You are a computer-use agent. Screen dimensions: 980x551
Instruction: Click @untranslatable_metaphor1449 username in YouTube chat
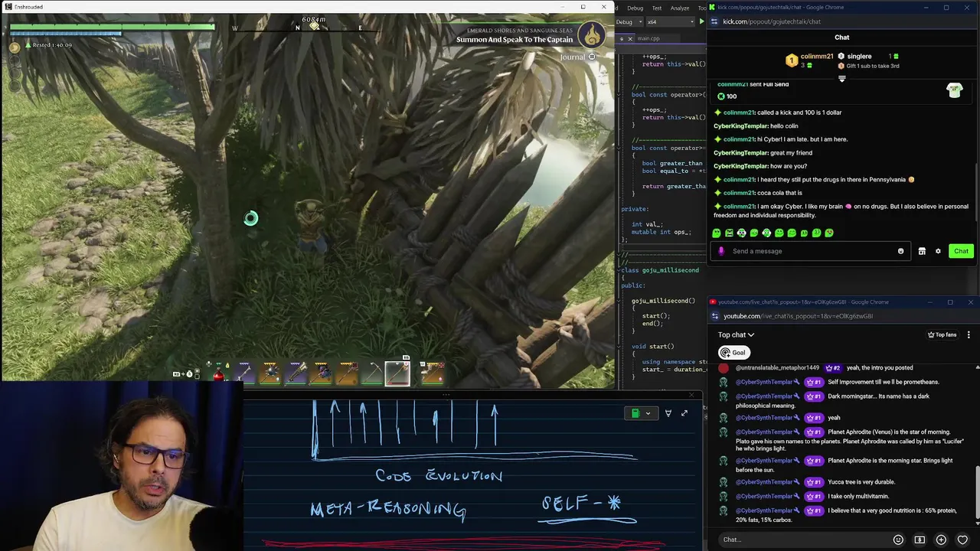[x=777, y=368]
